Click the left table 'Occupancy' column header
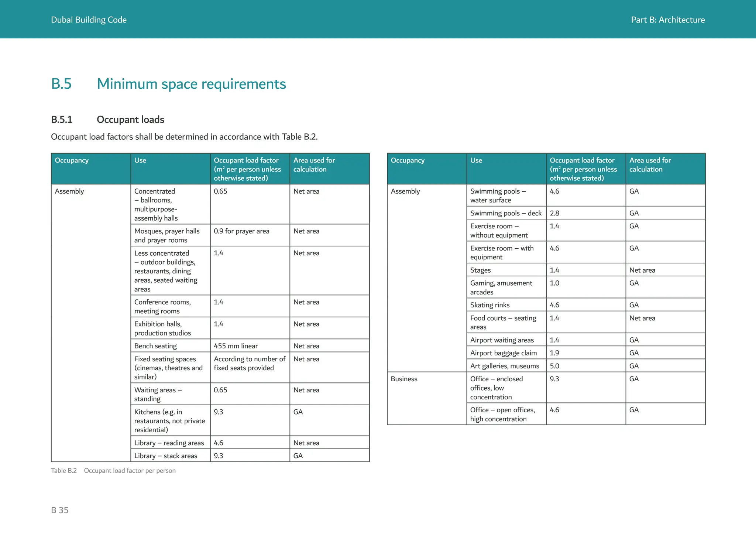 tap(72, 160)
